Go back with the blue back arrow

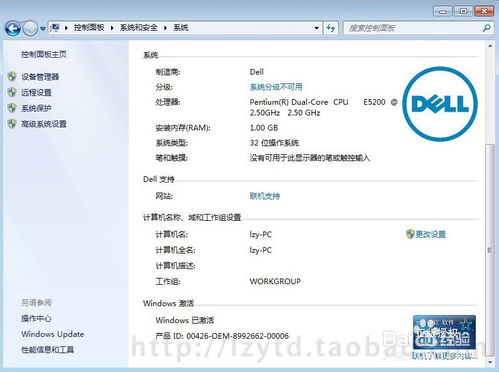[13, 28]
